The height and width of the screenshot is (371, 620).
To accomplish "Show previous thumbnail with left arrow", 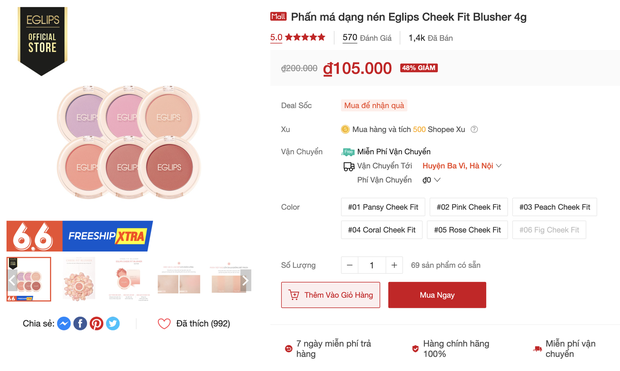I will (12, 280).
